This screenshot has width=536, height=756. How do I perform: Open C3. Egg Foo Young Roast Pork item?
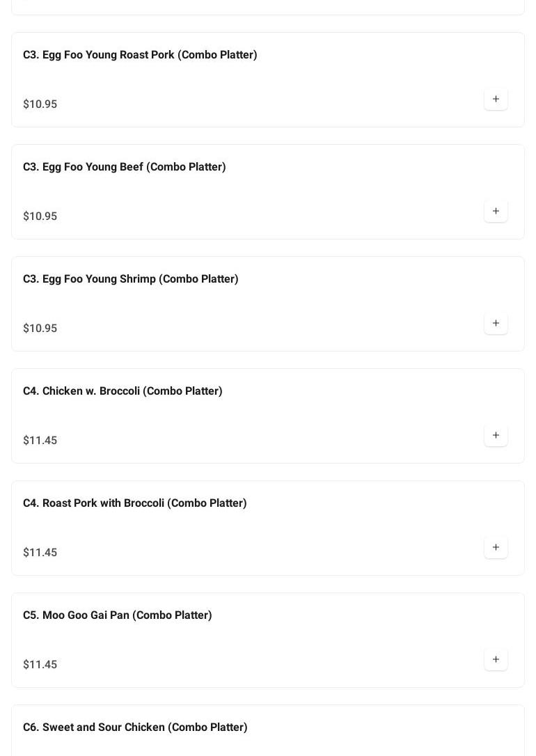point(140,55)
